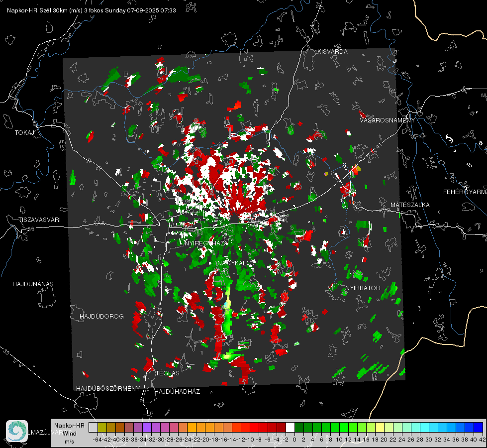Select the NYÍRBÁTOR town label

click(363, 288)
